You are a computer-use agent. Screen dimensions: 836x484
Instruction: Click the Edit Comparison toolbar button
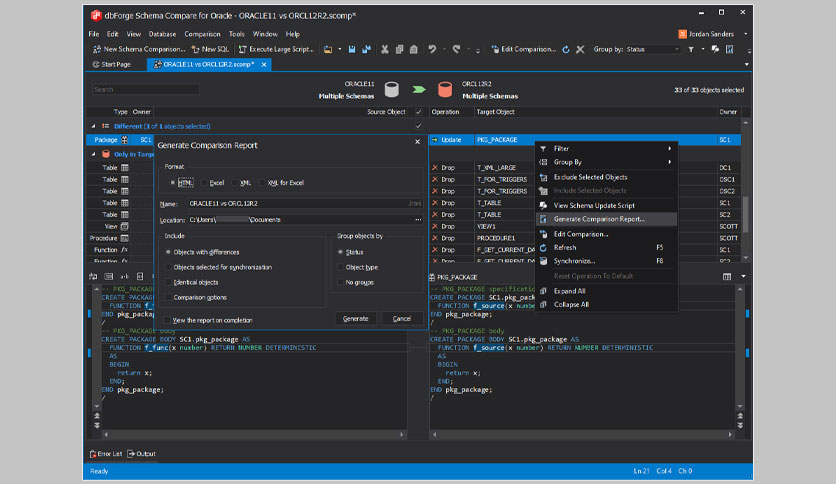(x=524, y=49)
